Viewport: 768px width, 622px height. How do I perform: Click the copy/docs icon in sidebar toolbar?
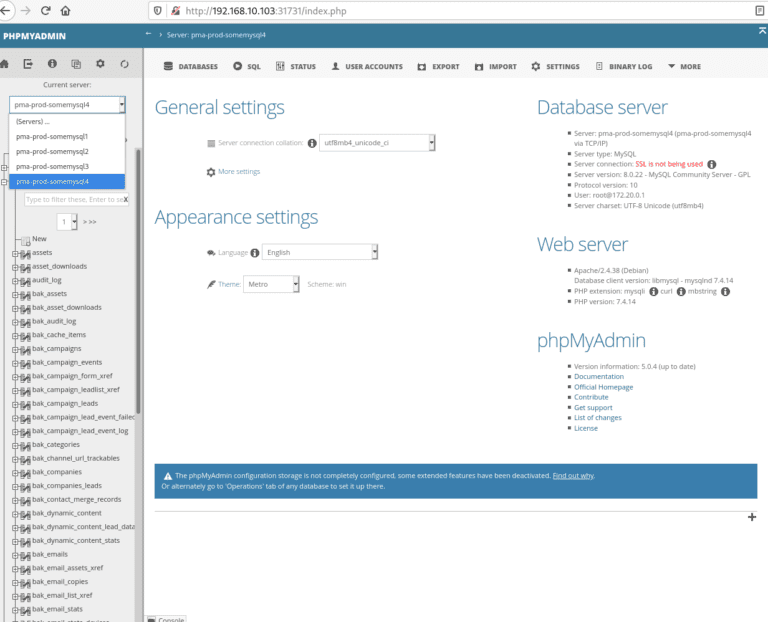pyautogui.click(x=76, y=64)
